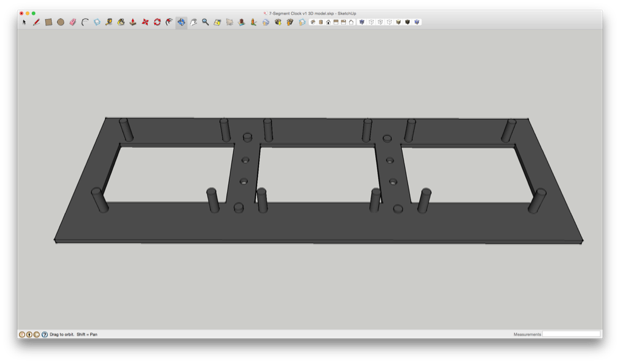Click the window title '7-Segment Clock v1 3D model.skp'
This screenshot has height=363, width=620.
[x=302, y=13]
